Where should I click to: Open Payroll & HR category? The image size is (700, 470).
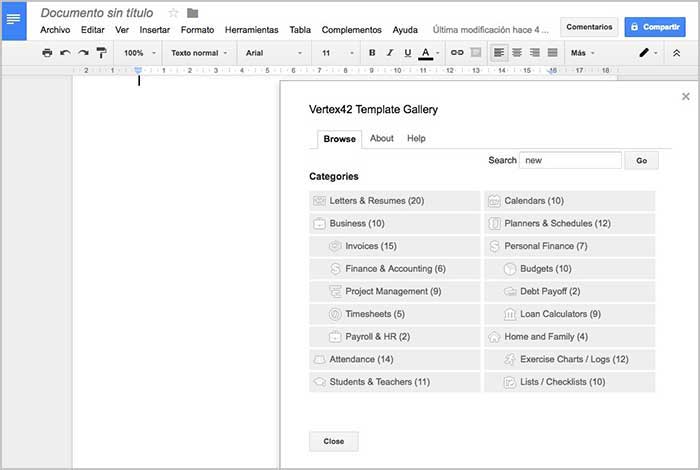pyautogui.click(x=395, y=337)
